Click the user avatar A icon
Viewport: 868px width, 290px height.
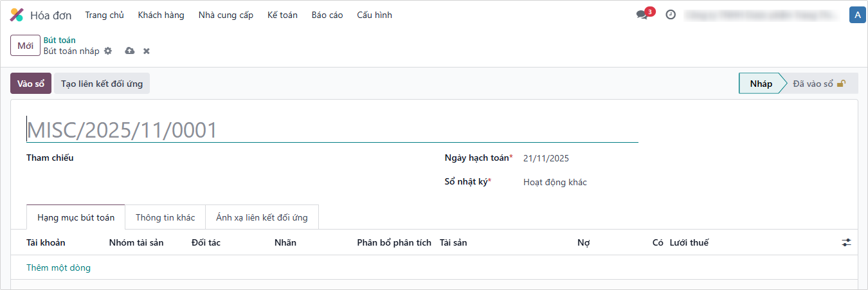(x=857, y=15)
